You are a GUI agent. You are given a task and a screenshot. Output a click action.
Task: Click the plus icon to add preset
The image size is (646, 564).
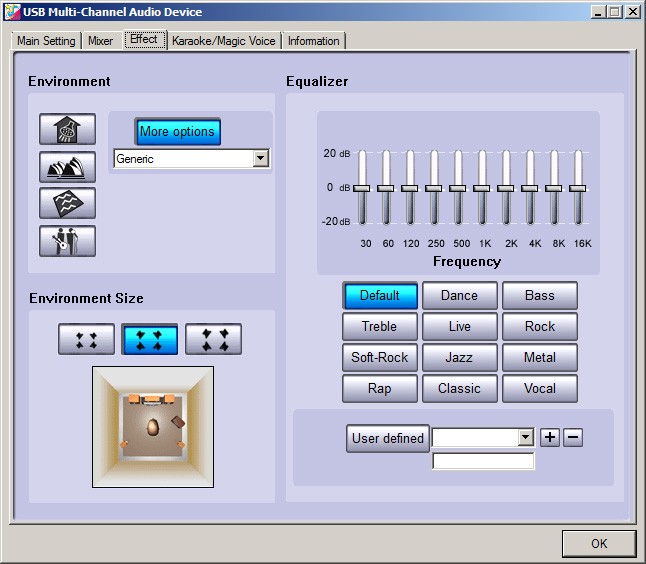pos(550,437)
